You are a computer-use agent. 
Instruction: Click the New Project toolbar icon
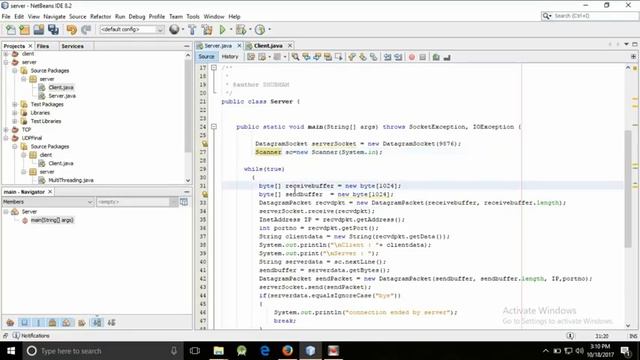(24, 29)
